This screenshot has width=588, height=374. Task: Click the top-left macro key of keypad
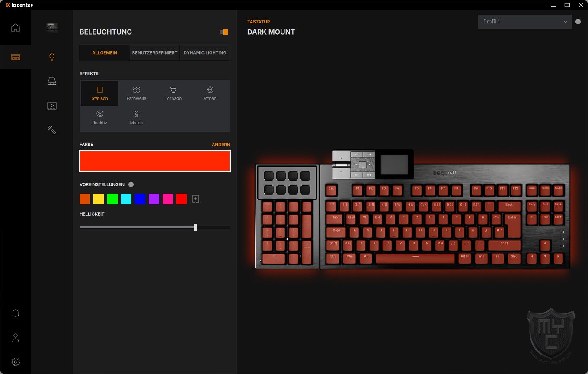(x=269, y=176)
